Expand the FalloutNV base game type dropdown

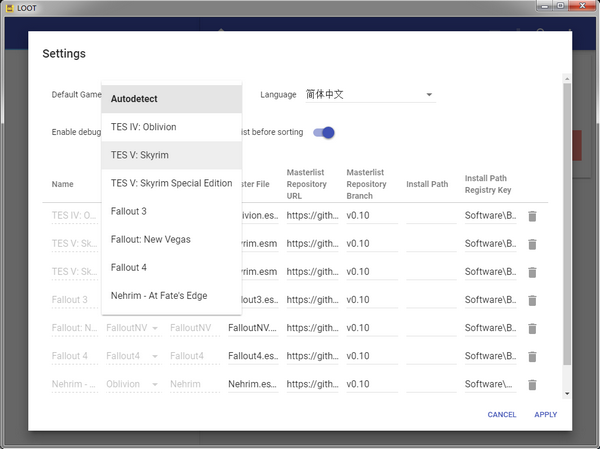[x=132, y=328]
